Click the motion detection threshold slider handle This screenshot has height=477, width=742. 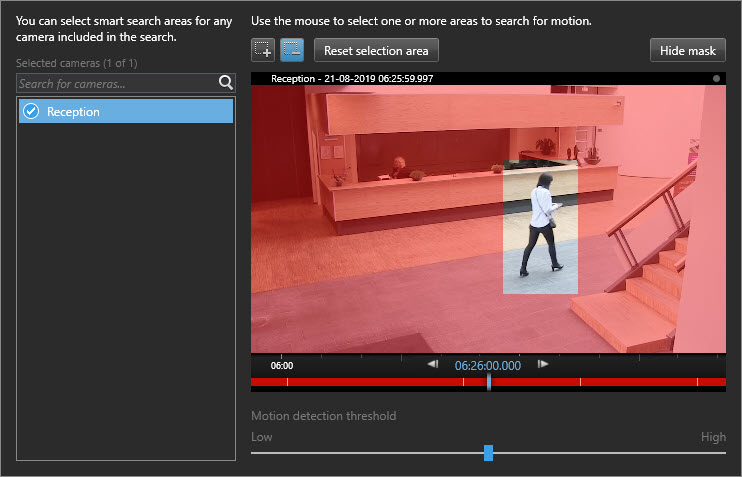[x=488, y=453]
